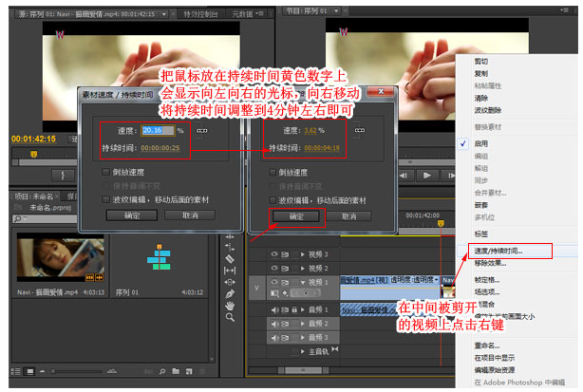Screen dimensions: 583x392
Task: Select the Razor tool in the tools panel
Action: pyautogui.click(x=230, y=259)
